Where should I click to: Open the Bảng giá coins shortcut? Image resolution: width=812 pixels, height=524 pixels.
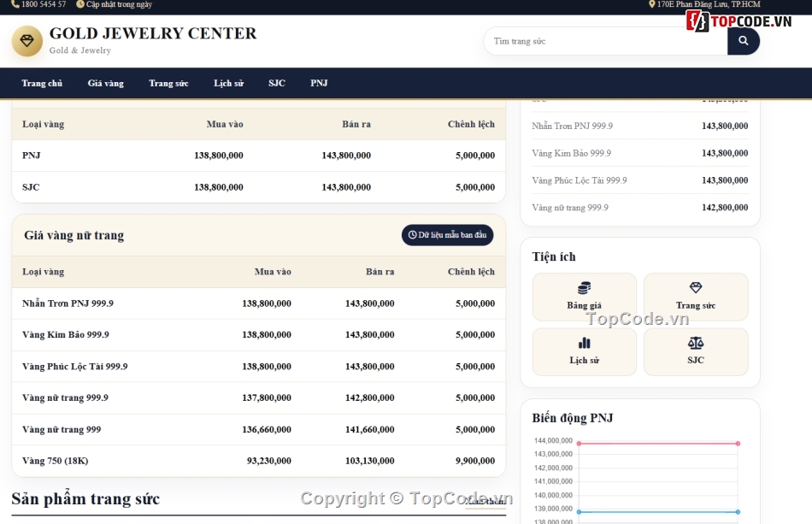tap(584, 297)
